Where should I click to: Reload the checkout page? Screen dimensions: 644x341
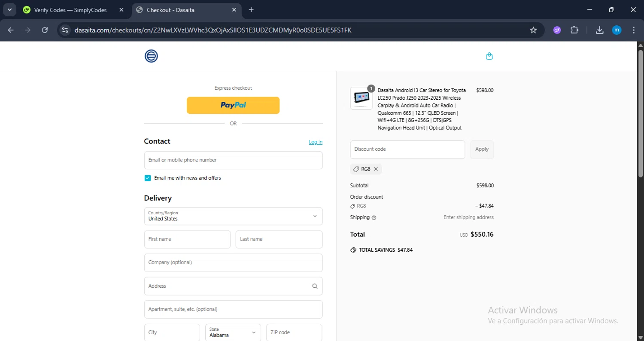click(x=45, y=30)
